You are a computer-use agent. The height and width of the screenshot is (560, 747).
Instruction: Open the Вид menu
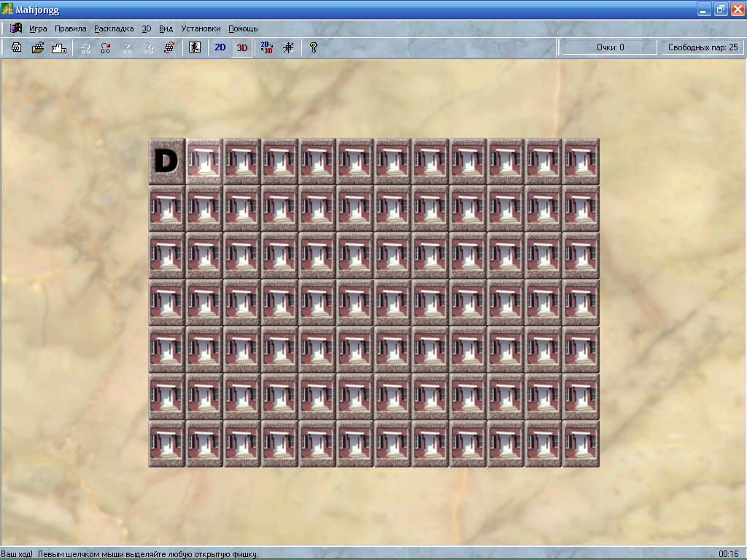pyautogui.click(x=166, y=28)
